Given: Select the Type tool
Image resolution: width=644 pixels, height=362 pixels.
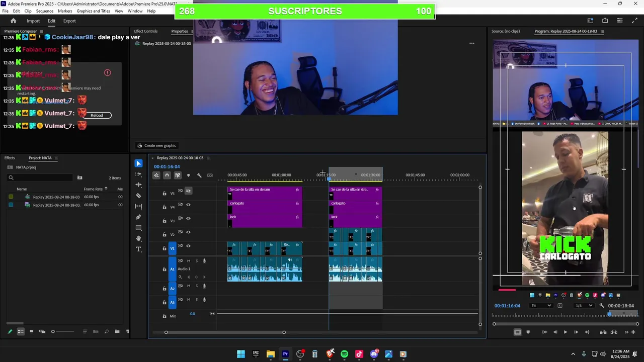Looking at the screenshot, I should pyautogui.click(x=138, y=249).
